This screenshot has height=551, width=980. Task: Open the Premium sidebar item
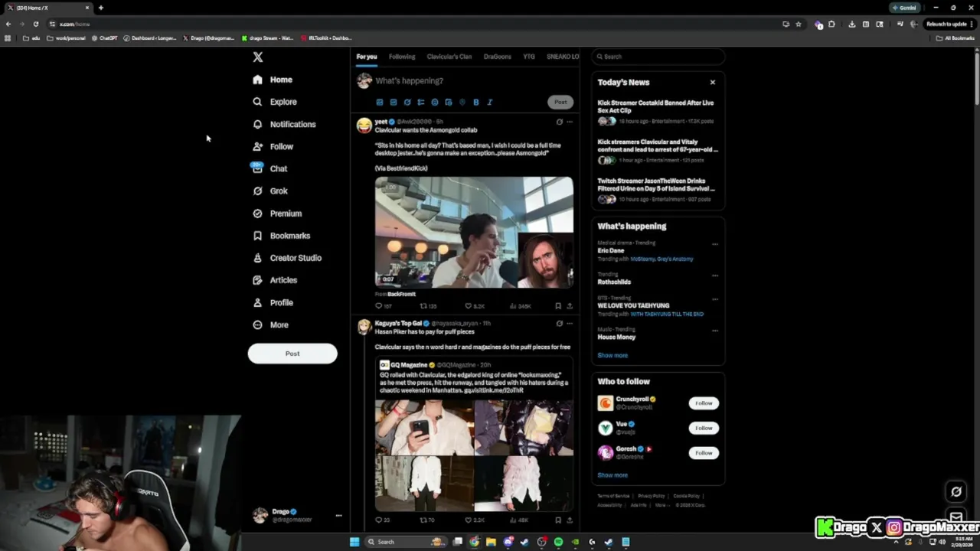click(x=277, y=214)
